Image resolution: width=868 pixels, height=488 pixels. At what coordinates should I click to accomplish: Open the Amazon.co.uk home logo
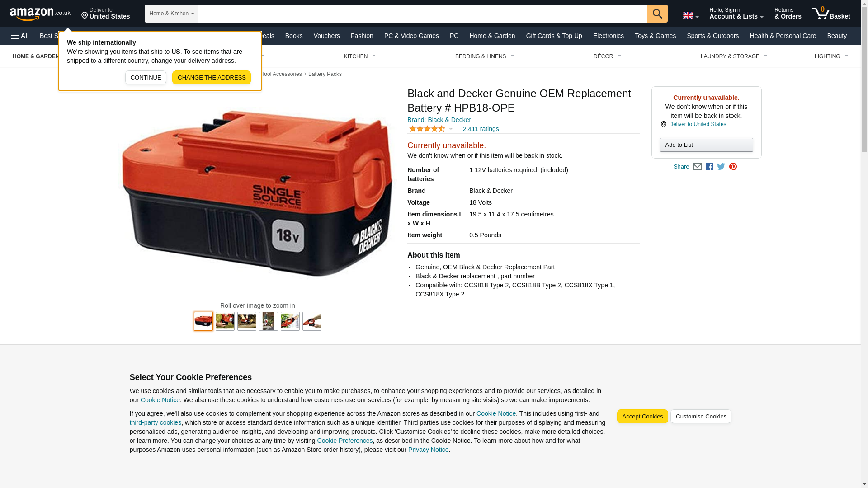pyautogui.click(x=40, y=14)
